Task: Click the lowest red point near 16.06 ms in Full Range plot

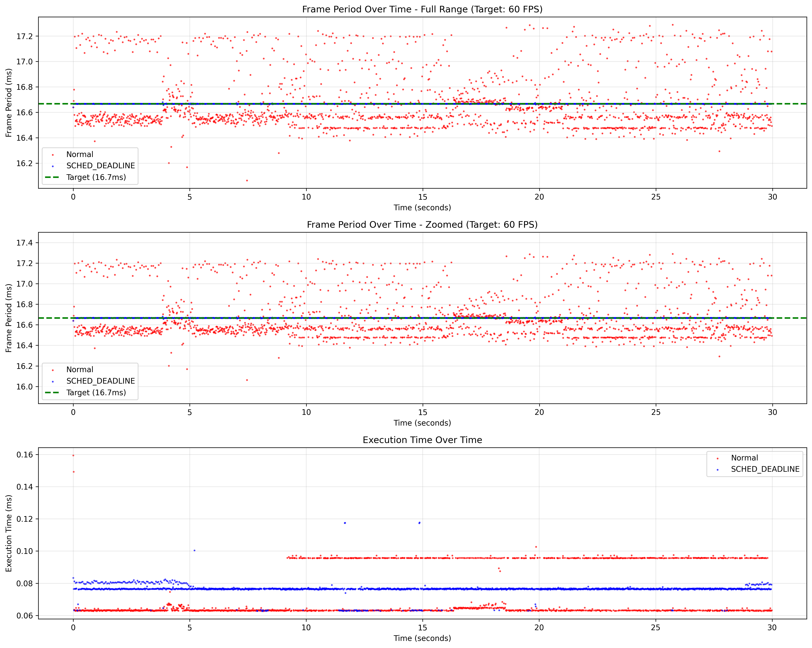Action: click(247, 180)
